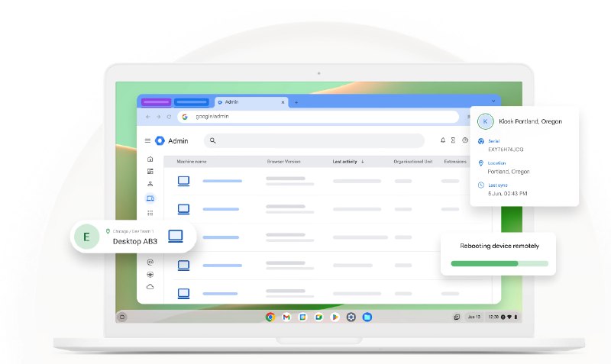
Task: Open the notifications bell
Action: (x=443, y=140)
